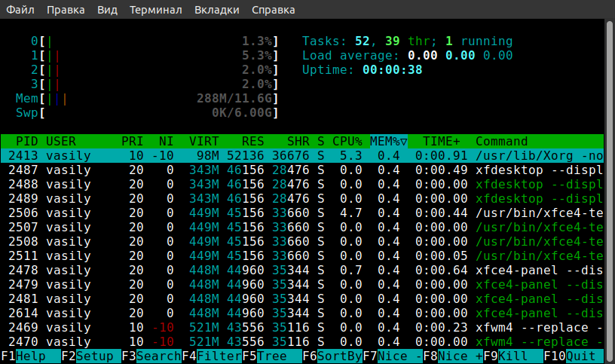Sort by the Command column header
Image resolution: width=615 pixels, height=364 pixels.
pyautogui.click(x=502, y=141)
